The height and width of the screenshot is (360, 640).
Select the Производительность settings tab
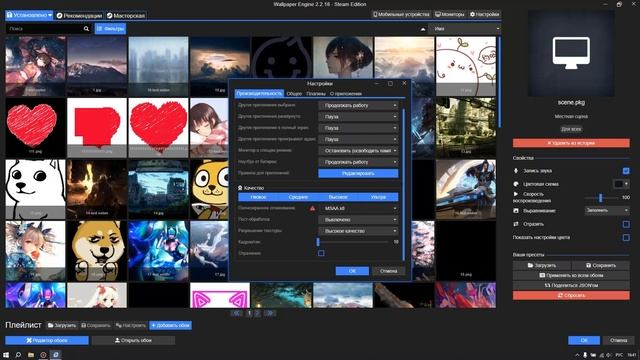pyautogui.click(x=259, y=93)
